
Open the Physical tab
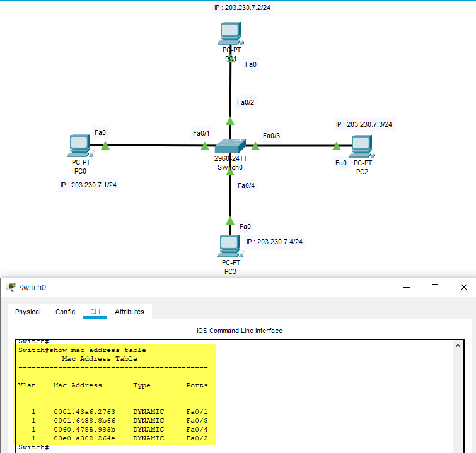tap(28, 312)
